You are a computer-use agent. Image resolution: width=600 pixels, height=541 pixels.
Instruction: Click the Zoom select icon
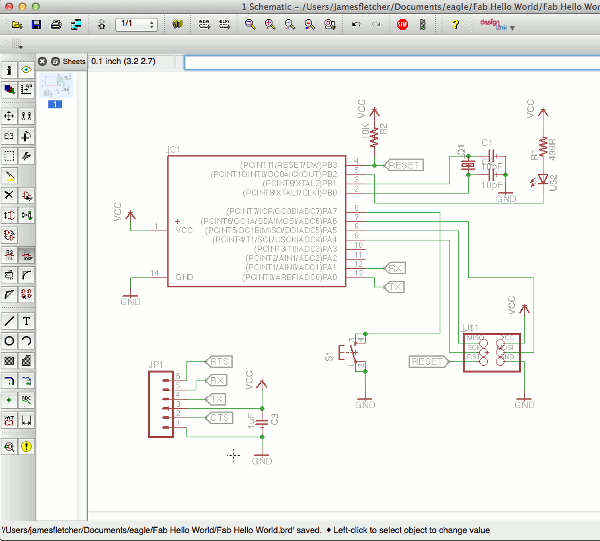pyautogui.click(x=329, y=25)
